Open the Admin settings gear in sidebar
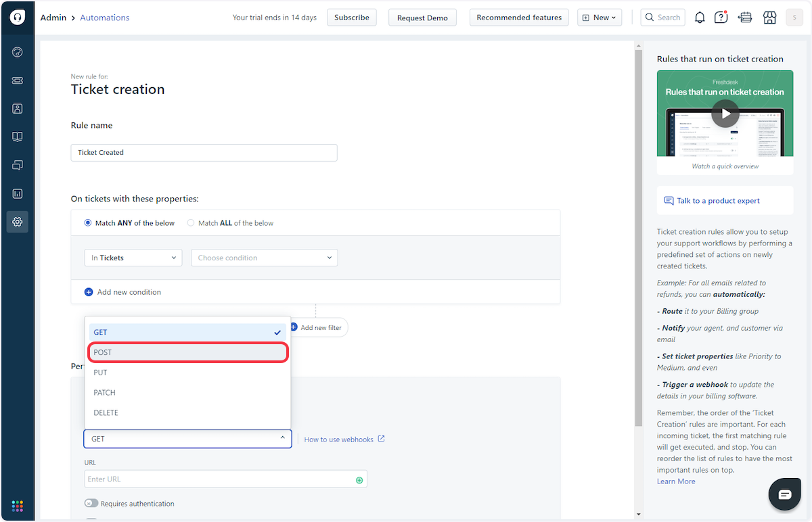 tap(18, 222)
